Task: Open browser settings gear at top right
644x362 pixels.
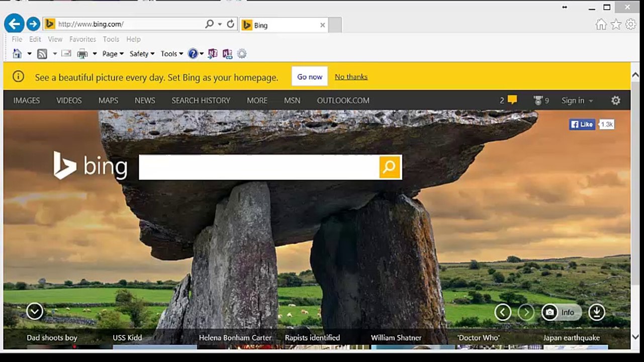Action: coord(630,25)
